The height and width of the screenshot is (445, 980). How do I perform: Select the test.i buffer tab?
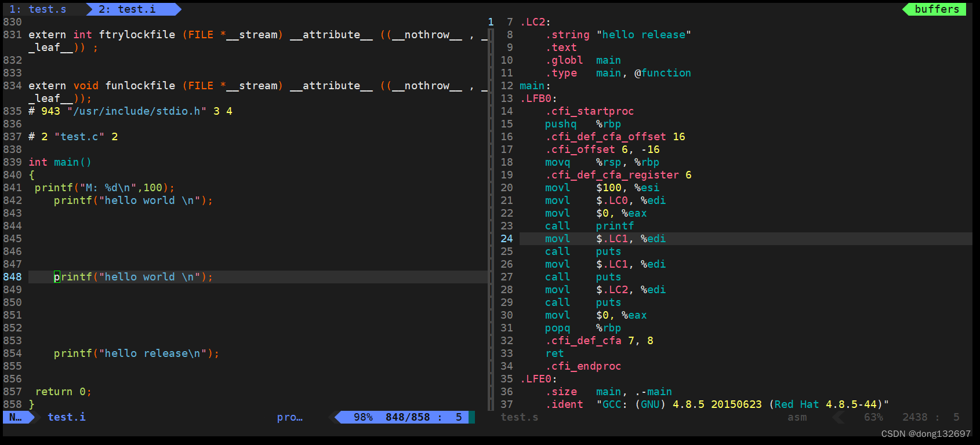(127, 9)
